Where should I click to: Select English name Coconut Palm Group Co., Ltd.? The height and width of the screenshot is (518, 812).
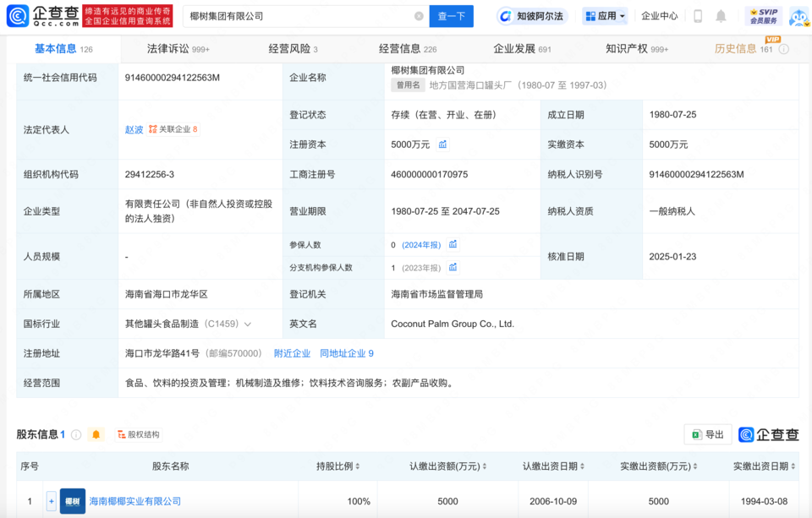[452, 324]
